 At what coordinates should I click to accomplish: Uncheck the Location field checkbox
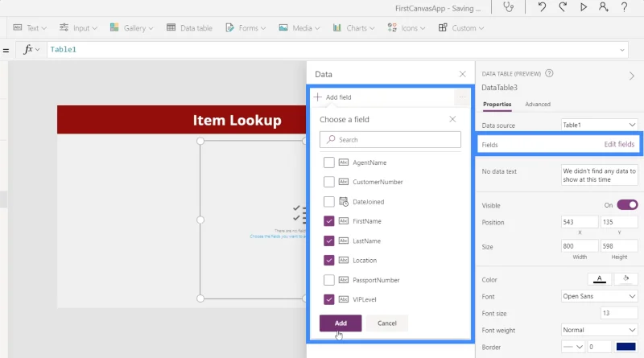[x=329, y=261]
